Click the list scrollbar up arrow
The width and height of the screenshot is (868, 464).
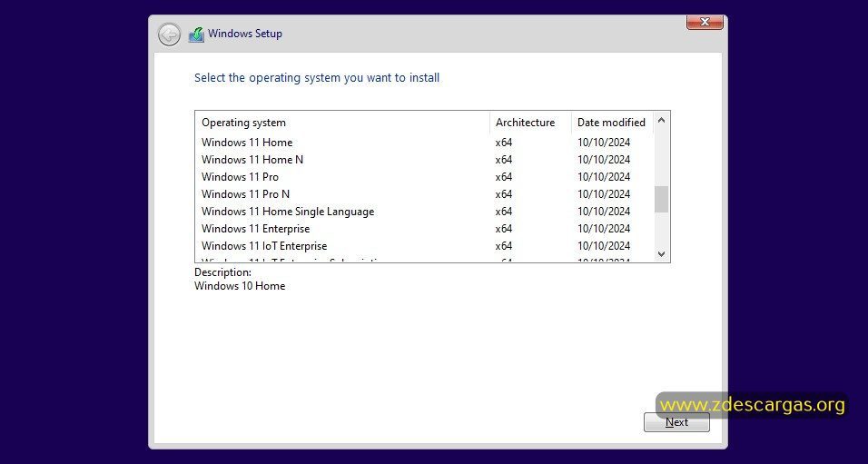click(662, 120)
